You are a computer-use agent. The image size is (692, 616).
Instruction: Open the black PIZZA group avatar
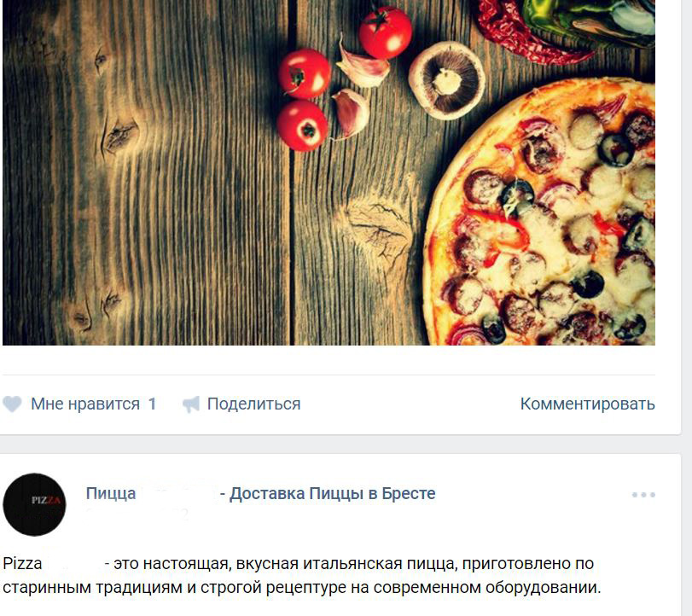[34, 505]
